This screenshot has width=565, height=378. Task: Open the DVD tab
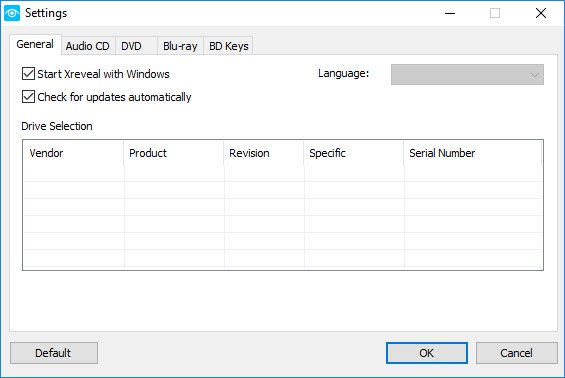point(136,46)
